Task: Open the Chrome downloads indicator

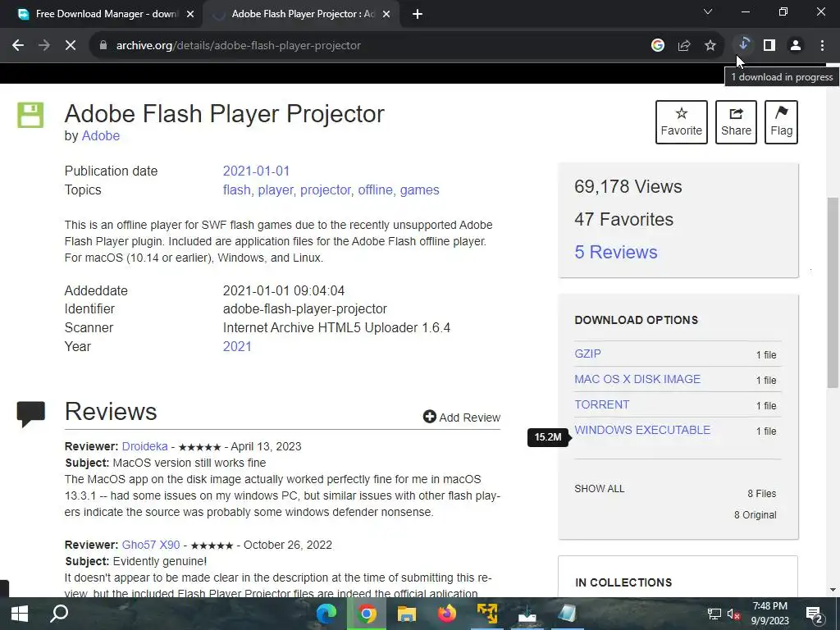Action: point(743,46)
